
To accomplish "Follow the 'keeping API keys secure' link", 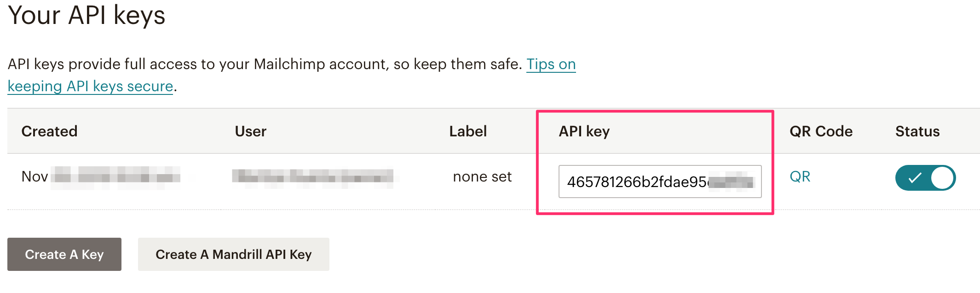I will click(x=90, y=86).
